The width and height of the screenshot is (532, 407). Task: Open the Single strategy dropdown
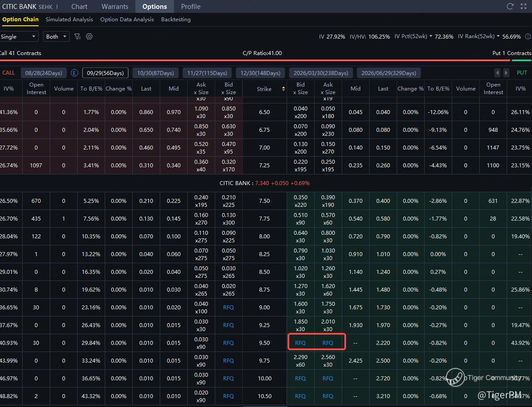(19, 36)
